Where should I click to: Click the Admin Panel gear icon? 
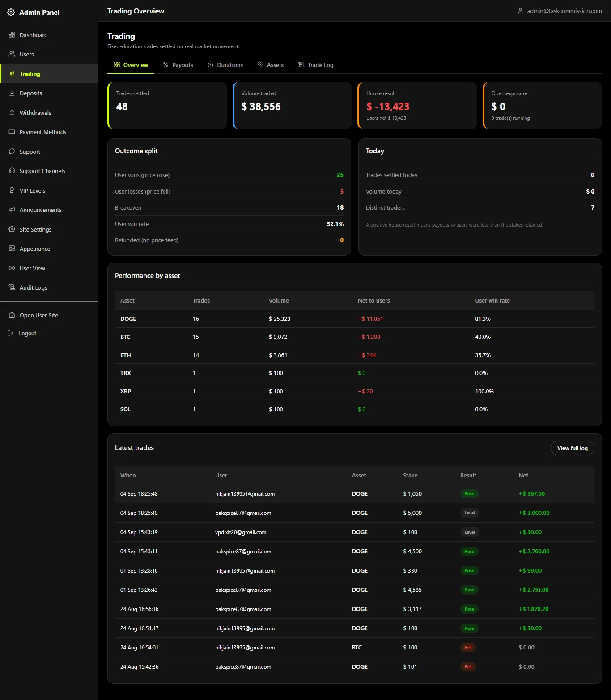coord(11,13)
